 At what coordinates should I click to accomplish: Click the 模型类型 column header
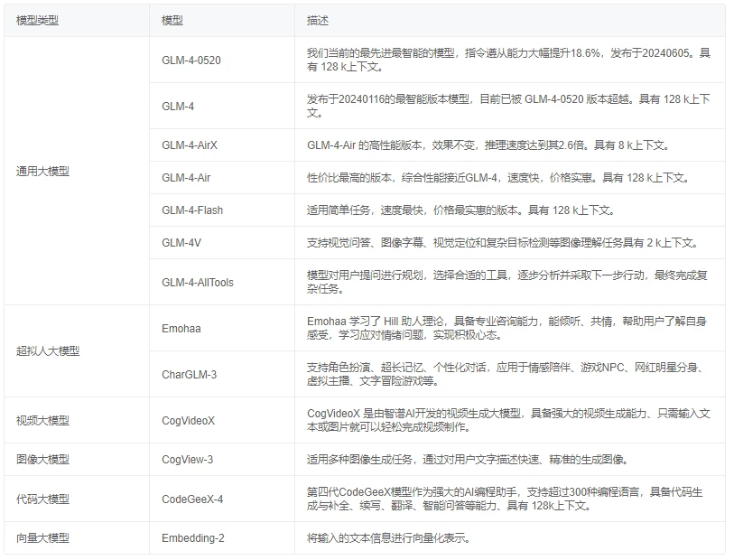pyautogui.click(x=37, y=21)
